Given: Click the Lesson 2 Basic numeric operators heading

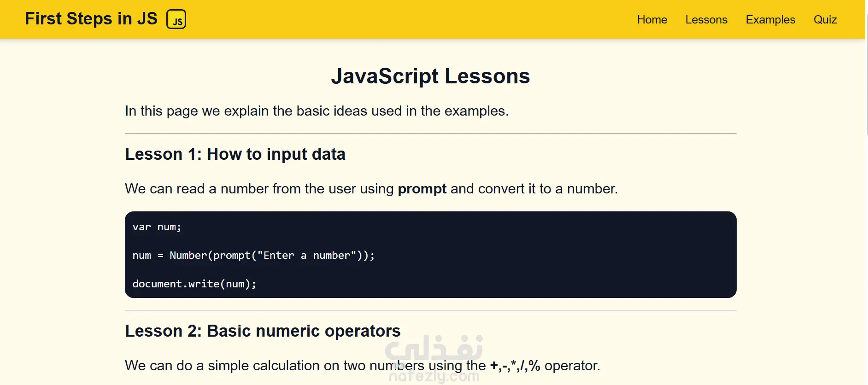Looking at the screenshot, I should click(x=263, y=331).
